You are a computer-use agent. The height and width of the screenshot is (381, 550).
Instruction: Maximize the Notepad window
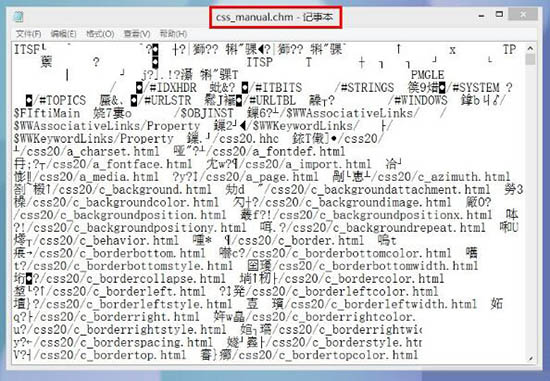coord(499,14)
